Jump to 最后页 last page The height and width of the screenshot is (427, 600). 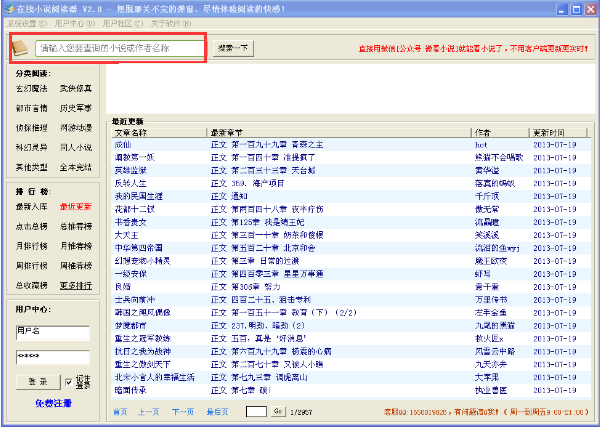pos(216,412)
